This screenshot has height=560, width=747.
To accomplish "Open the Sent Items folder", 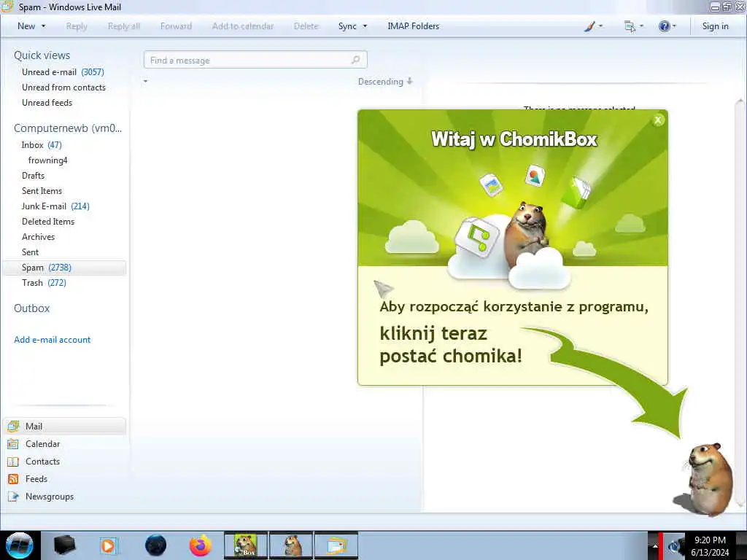I will coord(42,190).
